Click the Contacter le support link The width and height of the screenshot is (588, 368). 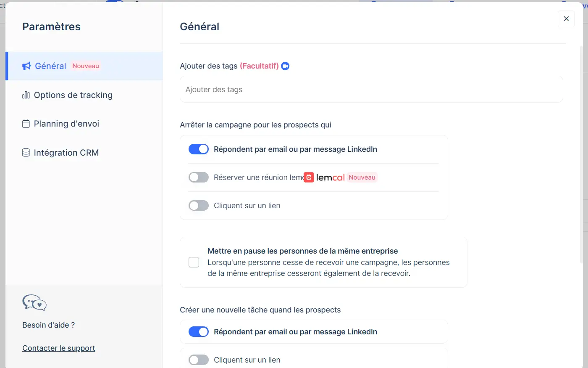coord(58,348)
